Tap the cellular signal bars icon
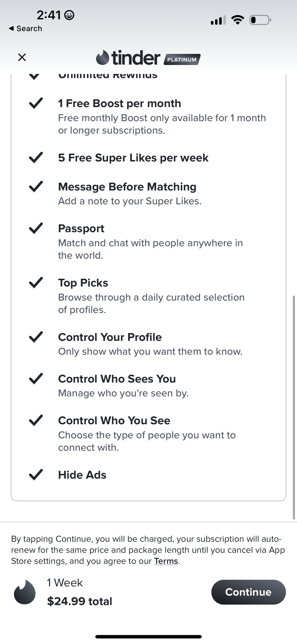 pos(218,20)
